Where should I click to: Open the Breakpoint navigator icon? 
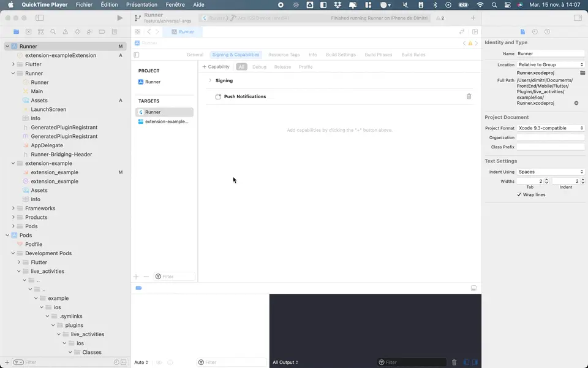(x=102, y=32)
